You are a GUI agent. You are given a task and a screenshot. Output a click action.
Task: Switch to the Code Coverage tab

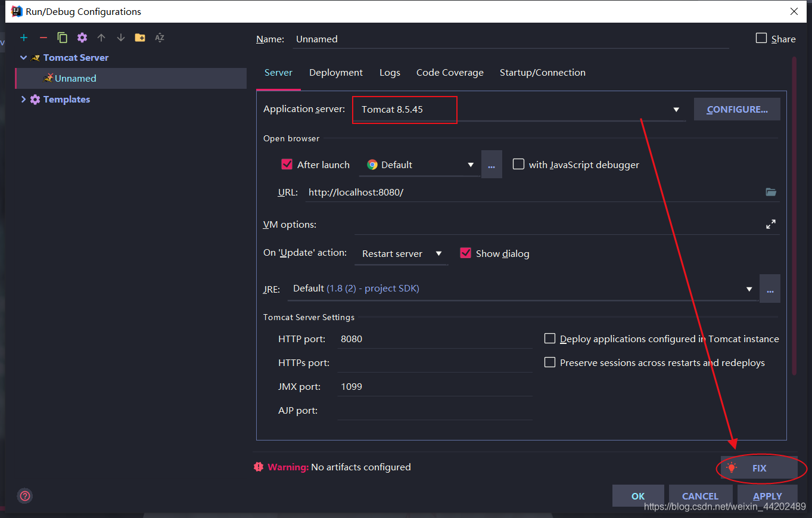(450, 73)
